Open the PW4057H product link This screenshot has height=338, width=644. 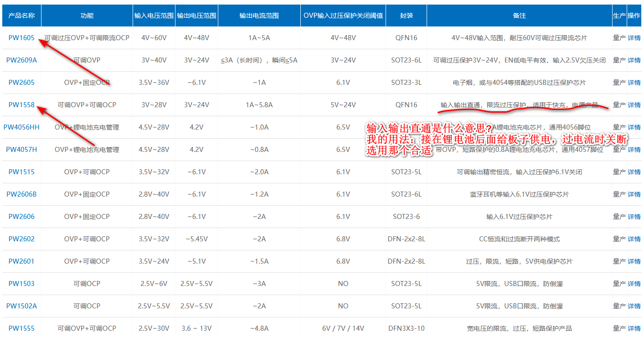point(21,150)
